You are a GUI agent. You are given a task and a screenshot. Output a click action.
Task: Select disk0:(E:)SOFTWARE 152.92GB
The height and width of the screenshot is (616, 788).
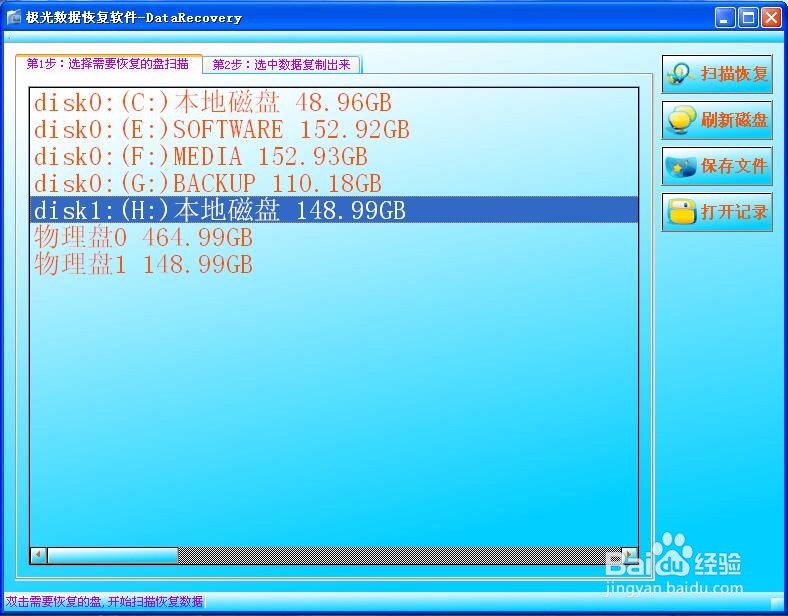coord(334,129)
